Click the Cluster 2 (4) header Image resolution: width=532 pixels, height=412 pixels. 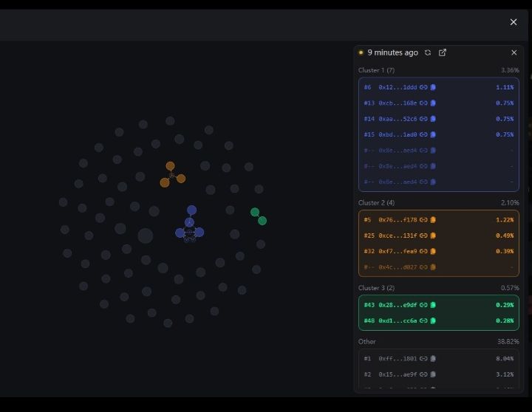coord(377,202)
